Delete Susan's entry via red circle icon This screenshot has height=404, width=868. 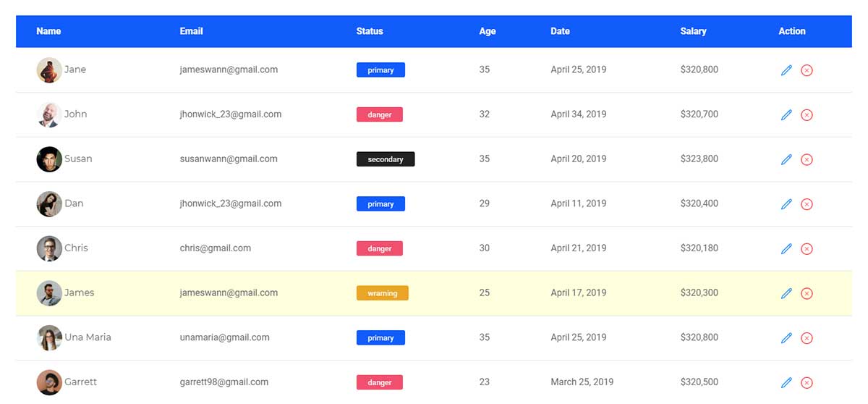(807, 159)
